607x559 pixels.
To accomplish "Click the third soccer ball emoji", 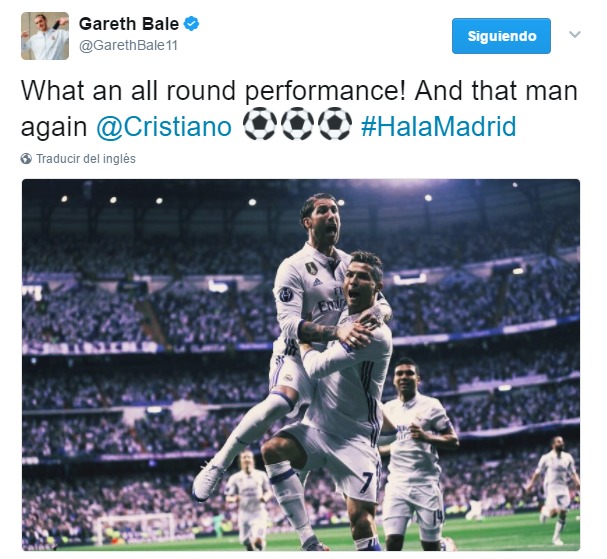I will pos(335,124).
